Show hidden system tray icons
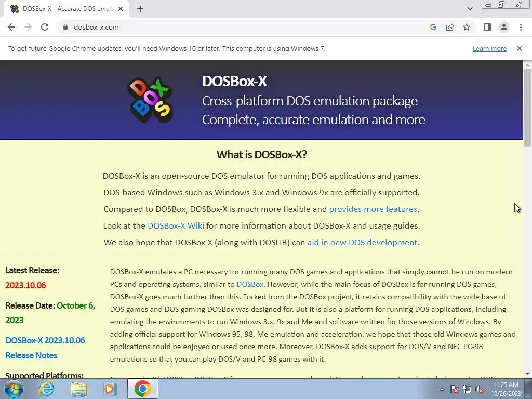Screen dimensions: 532x399 point(442,389)
